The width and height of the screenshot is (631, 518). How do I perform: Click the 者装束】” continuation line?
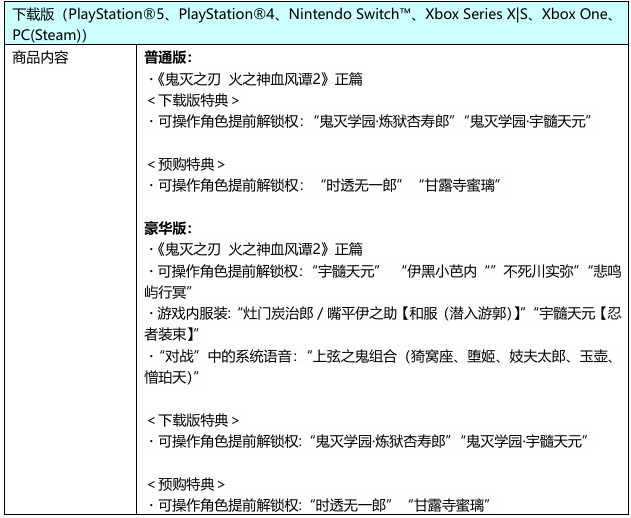click(x=172, y=334)
